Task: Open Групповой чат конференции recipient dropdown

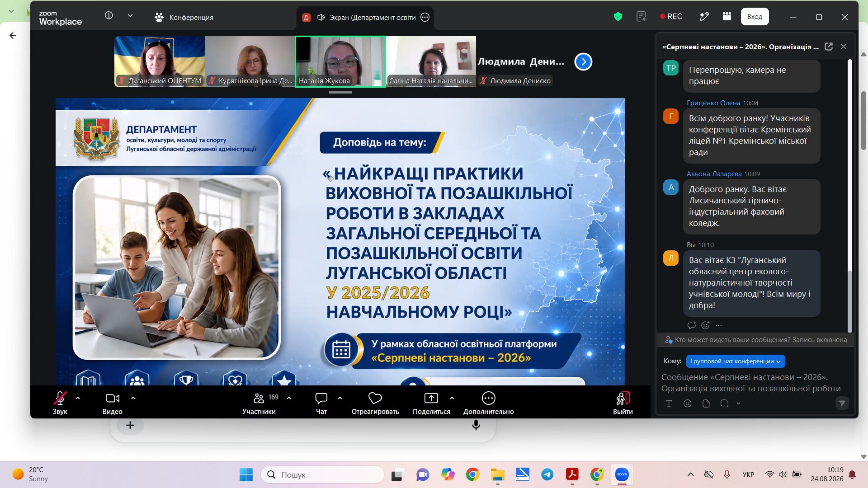Action: point(736,361)
